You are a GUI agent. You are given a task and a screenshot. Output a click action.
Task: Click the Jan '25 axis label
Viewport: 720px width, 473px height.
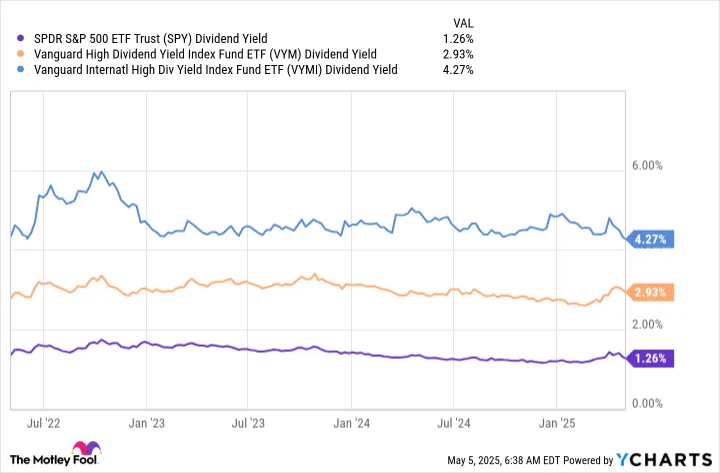point(557,423)
